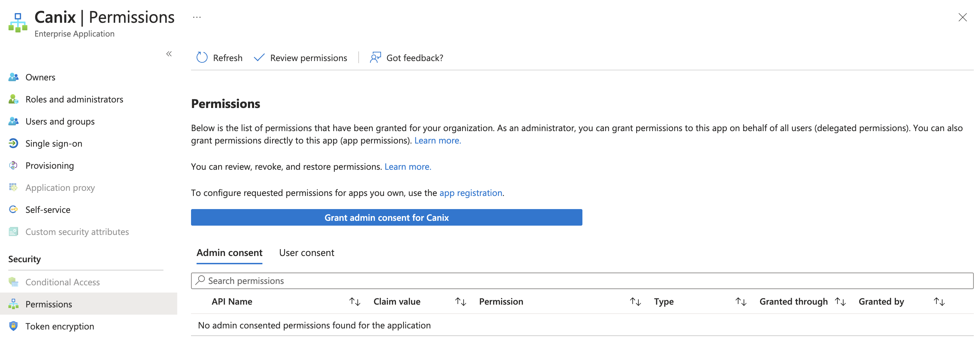Screen dimensions: 980x345
Task: Open Token encryption settings
Action: coord(59,326)
